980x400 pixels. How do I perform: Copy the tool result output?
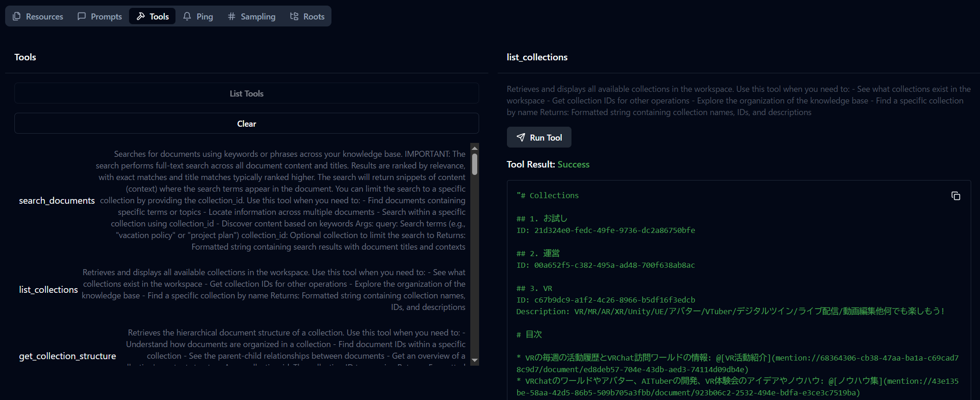(955, 196)
